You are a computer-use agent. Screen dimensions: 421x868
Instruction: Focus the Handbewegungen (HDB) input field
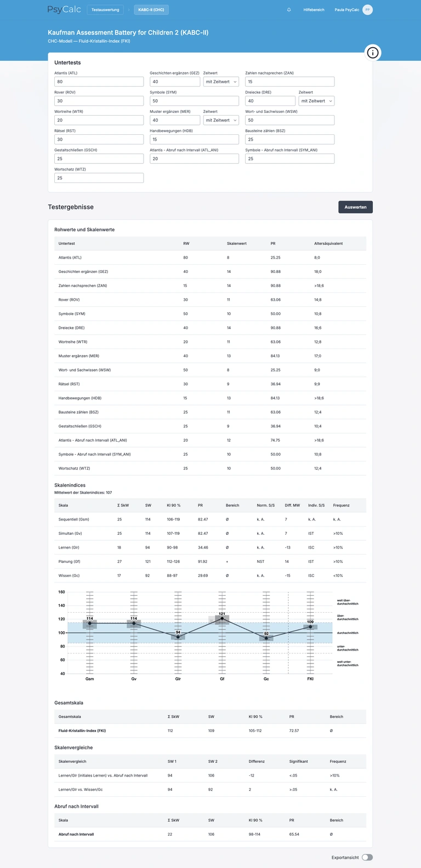194,139
